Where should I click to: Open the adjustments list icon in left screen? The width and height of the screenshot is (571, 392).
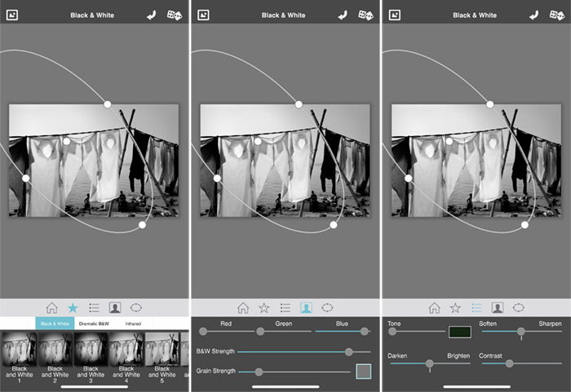94,308
